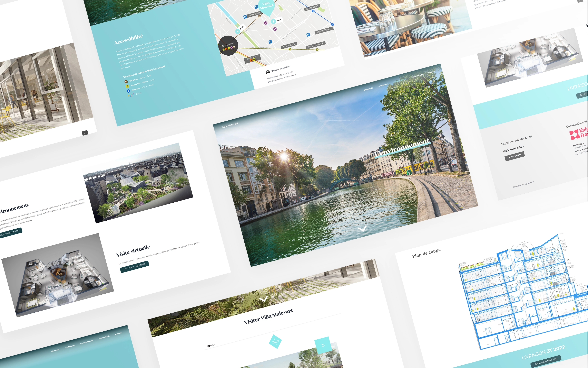Click the H2O Architecture text
This screenshot has height=368, width=588.
coord(513,149)
